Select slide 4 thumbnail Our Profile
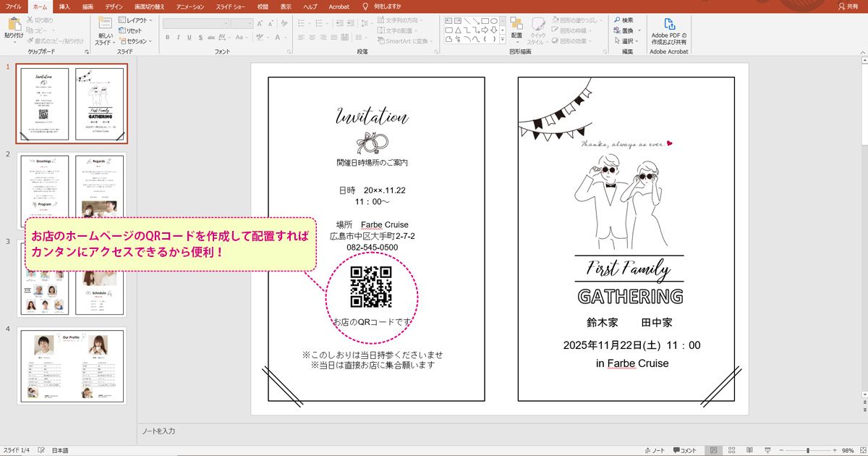 click(72, 365)
